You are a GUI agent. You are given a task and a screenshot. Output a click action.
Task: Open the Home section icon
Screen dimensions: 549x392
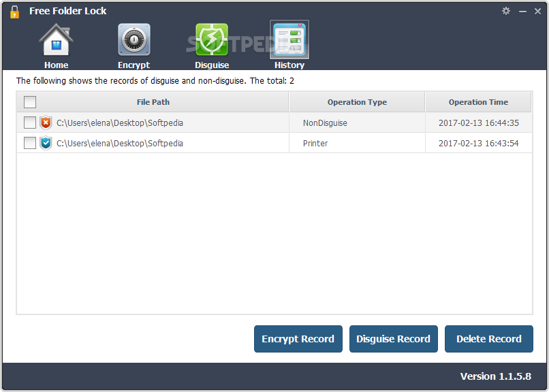pyautogui.click(x=56, y=40)
